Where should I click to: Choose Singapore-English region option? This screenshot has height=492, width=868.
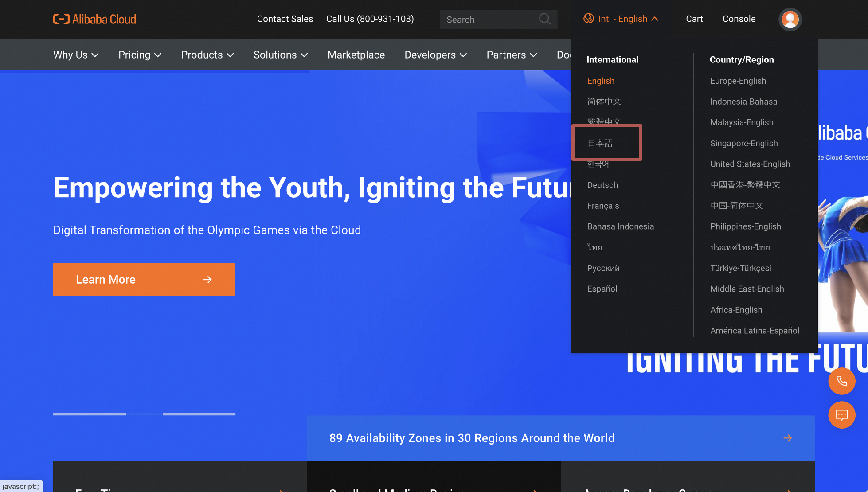click(x=744, y=143)
